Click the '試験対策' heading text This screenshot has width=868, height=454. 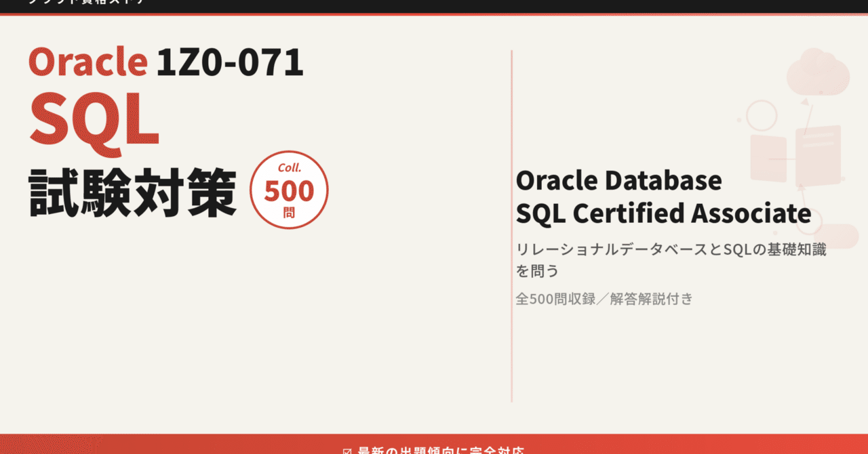tap(132, 192)
